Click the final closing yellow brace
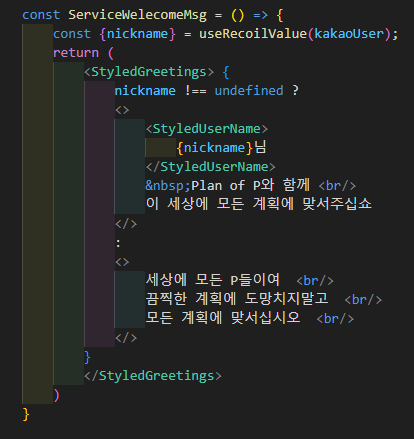The height and width of the screenshot is (439, 414). [x=26, y=414]
